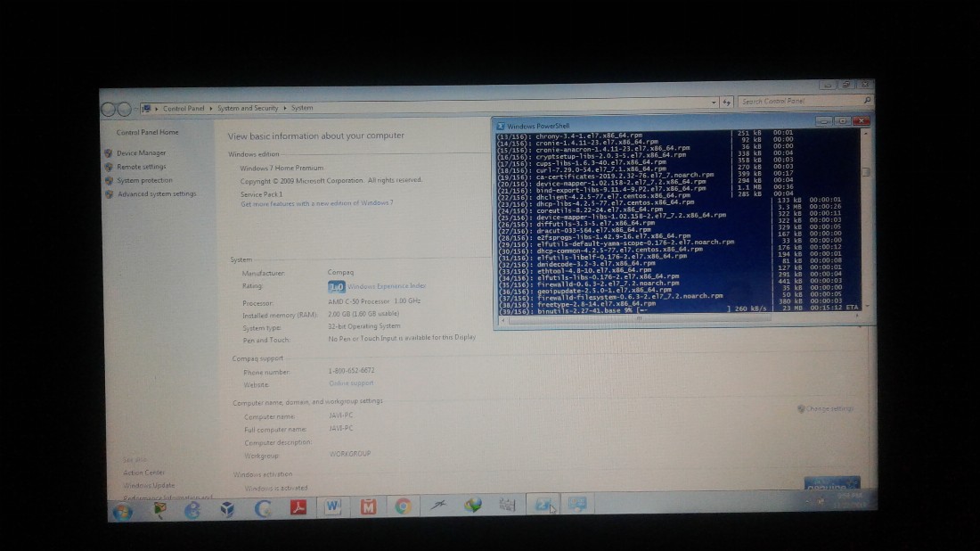
Task: Click the black pen-stroke taskbar icon
Action: pyautogui.click(x=438, y=506)
